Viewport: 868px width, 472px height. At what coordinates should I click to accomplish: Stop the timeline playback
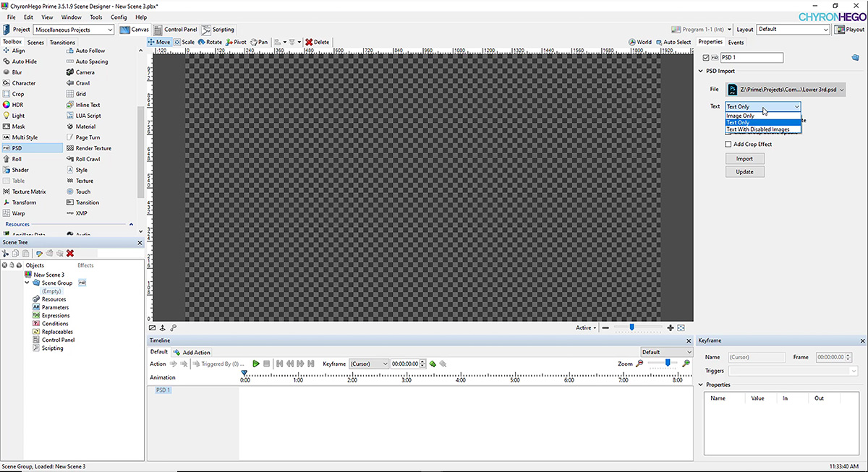[x=266, y=364]
